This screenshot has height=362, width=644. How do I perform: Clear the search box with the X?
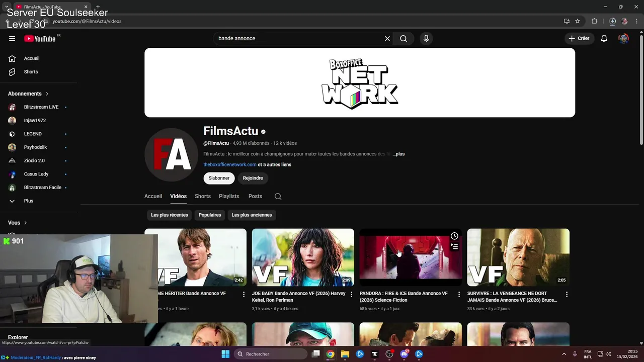pos(387,39)
